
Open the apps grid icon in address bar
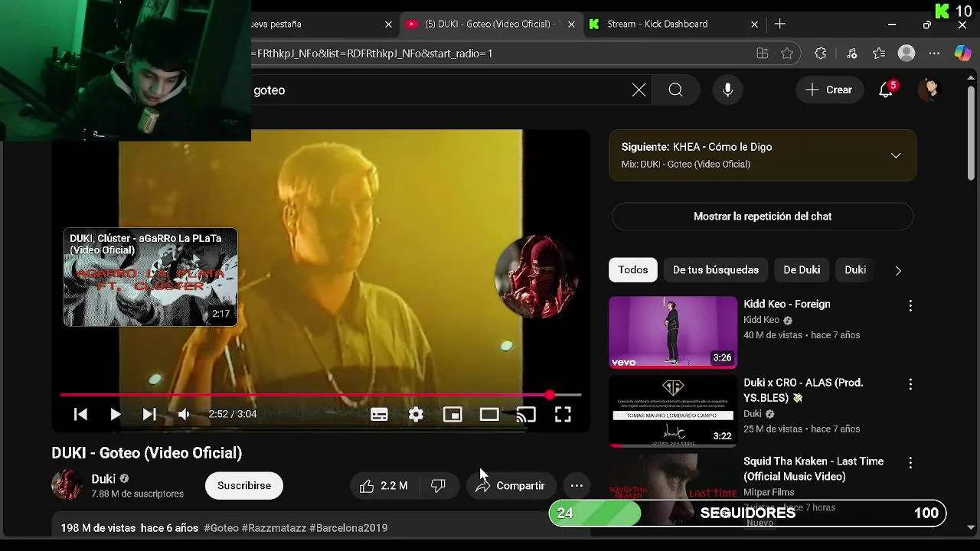pos(763,54)
